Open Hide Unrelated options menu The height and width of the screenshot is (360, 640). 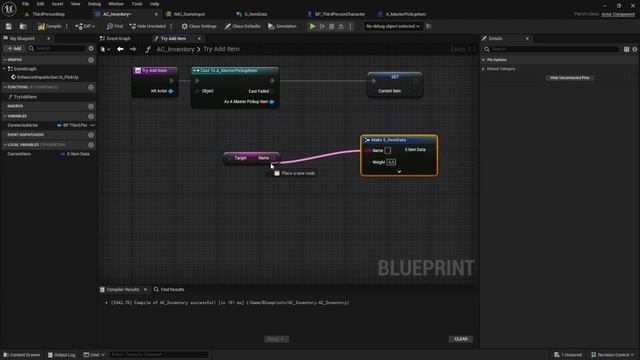[171, 26]
